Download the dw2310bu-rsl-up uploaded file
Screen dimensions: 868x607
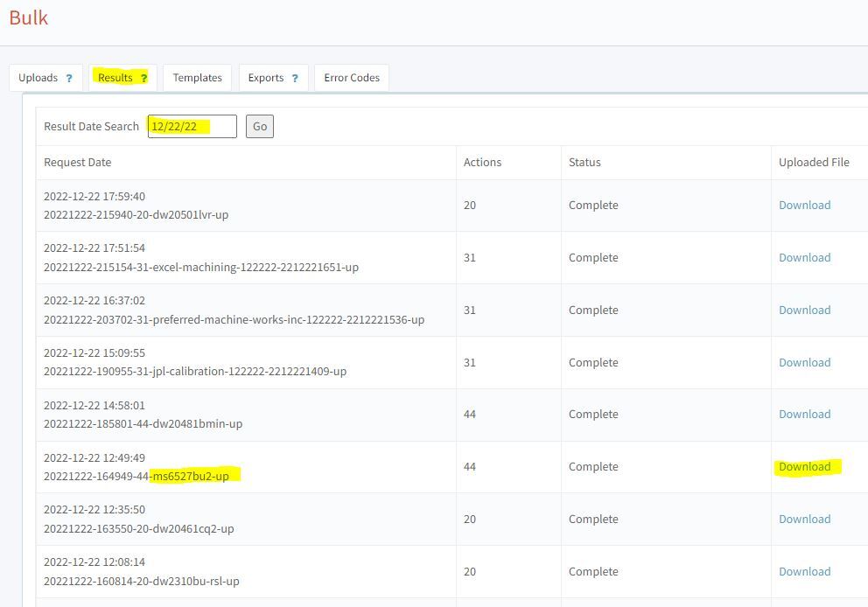coord(804,572)
